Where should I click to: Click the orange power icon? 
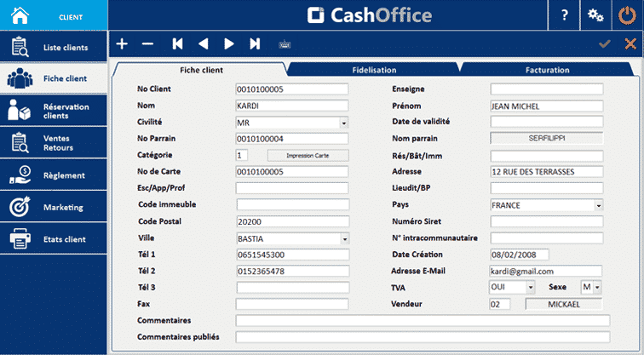tap(627, 15)
